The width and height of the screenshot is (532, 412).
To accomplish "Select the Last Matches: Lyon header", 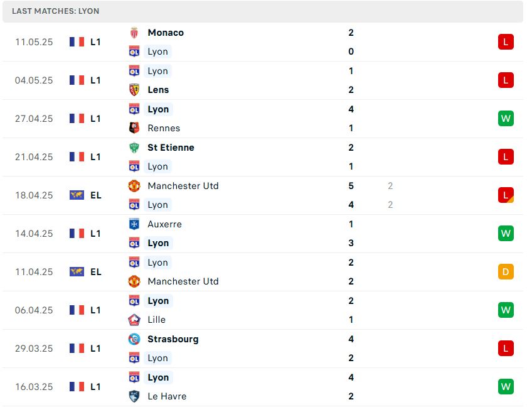I will 263,11.
